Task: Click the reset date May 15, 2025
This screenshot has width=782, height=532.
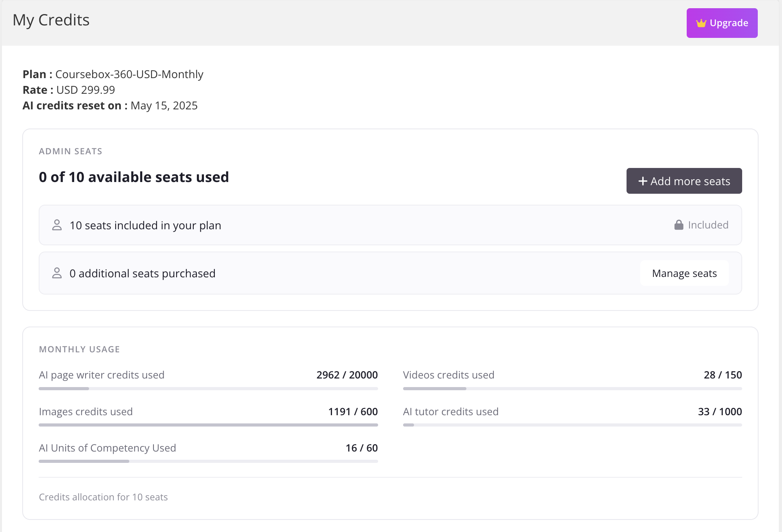Action: 164,105
